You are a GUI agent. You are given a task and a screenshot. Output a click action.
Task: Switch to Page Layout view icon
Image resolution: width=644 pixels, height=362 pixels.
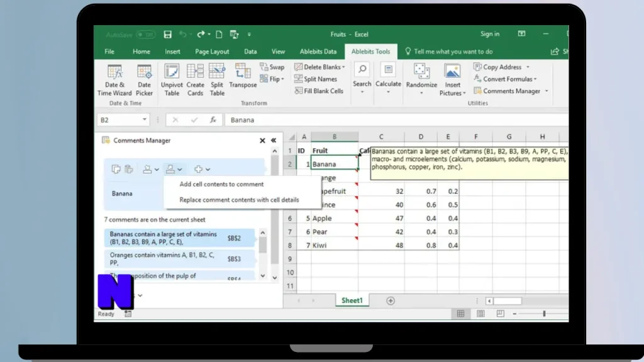point(480,314)
